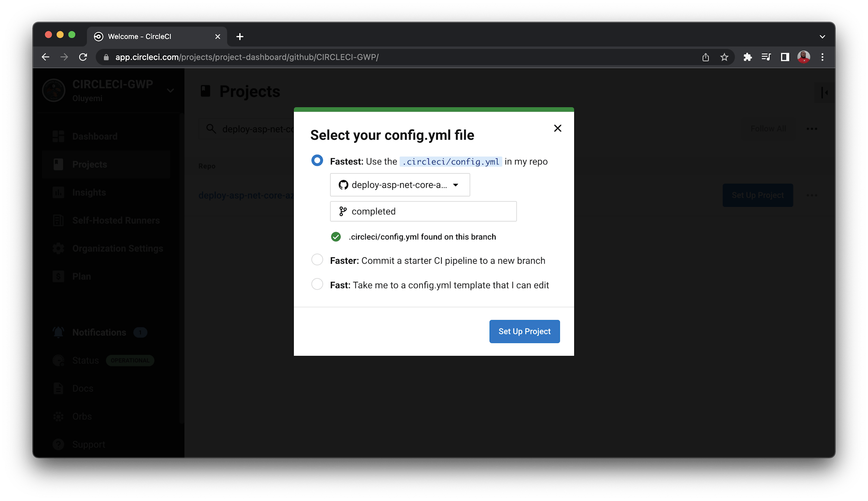Open the Plan page
868x501 pixels.
[81, 276]
